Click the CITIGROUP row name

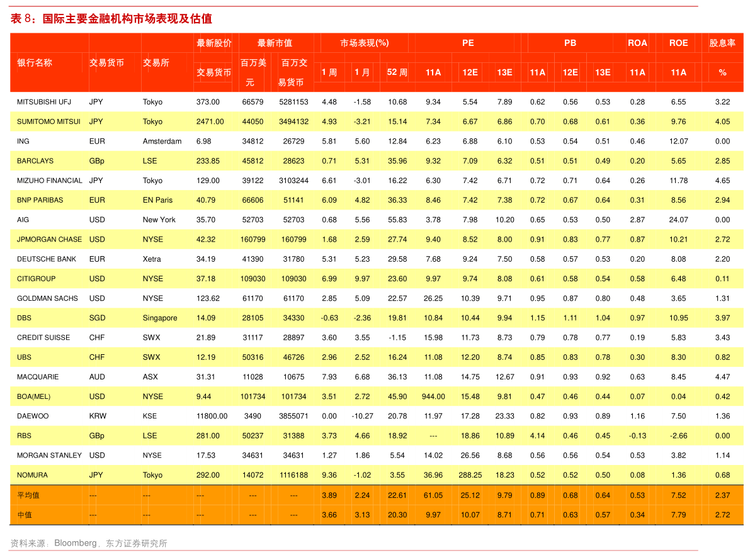(x=37, y=278)
